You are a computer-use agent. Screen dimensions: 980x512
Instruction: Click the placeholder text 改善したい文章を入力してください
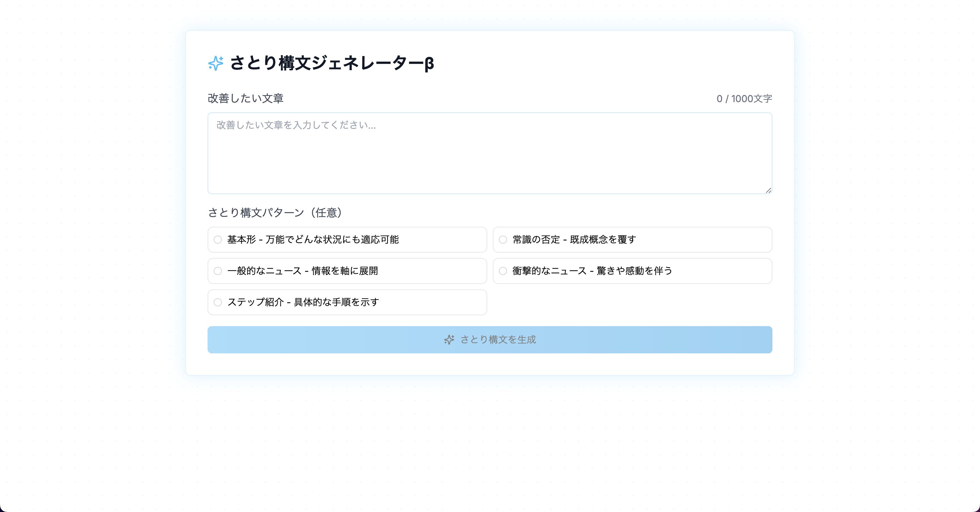tap(296, 125)
